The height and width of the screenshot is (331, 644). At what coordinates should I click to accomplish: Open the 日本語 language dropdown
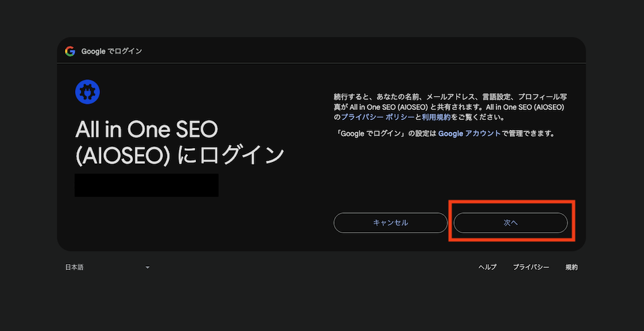click(107, 267)
